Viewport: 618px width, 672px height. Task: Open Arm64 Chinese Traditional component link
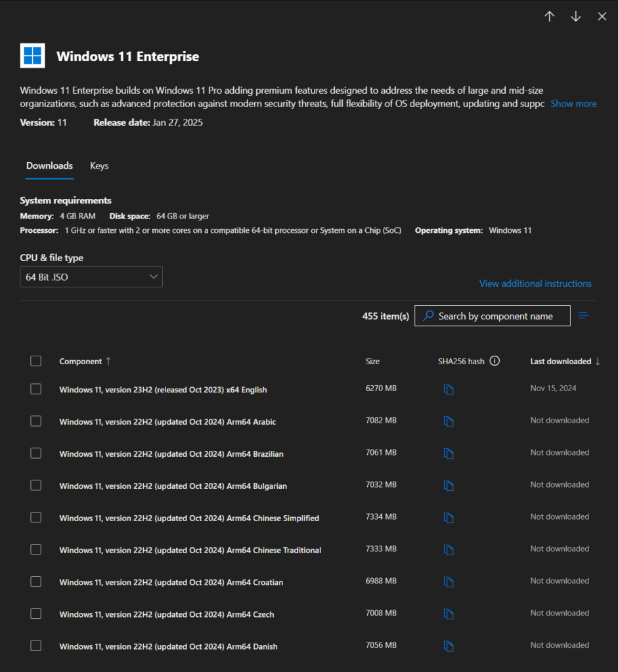(x=190, y=551)
